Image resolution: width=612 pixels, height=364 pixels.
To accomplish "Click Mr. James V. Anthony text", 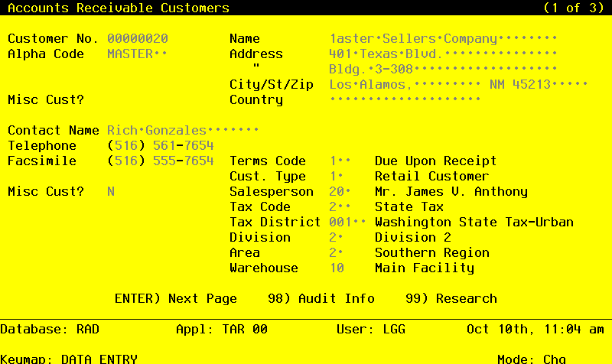I will [451, 191].
